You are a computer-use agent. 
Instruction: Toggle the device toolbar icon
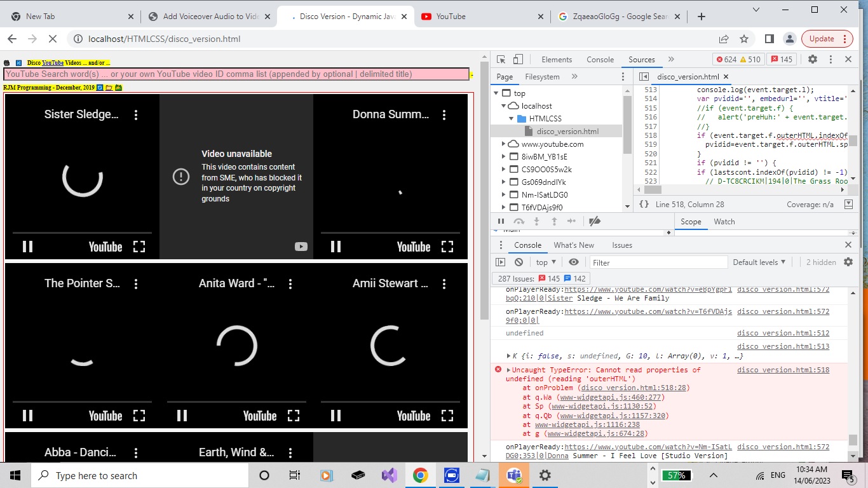tap(518, 59)
